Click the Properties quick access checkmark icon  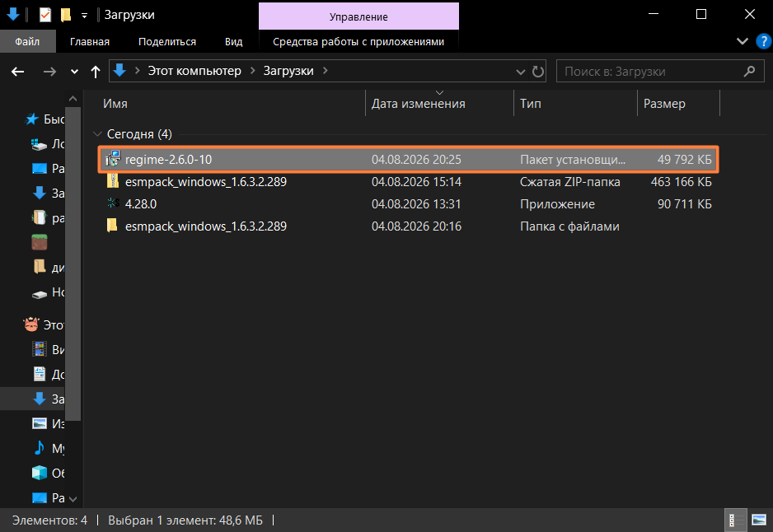point(45,15)
